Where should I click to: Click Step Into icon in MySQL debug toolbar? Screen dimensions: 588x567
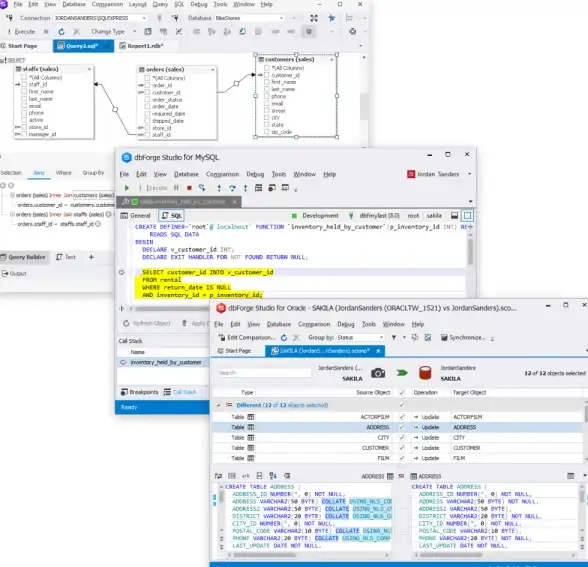(x=219, y=188)
